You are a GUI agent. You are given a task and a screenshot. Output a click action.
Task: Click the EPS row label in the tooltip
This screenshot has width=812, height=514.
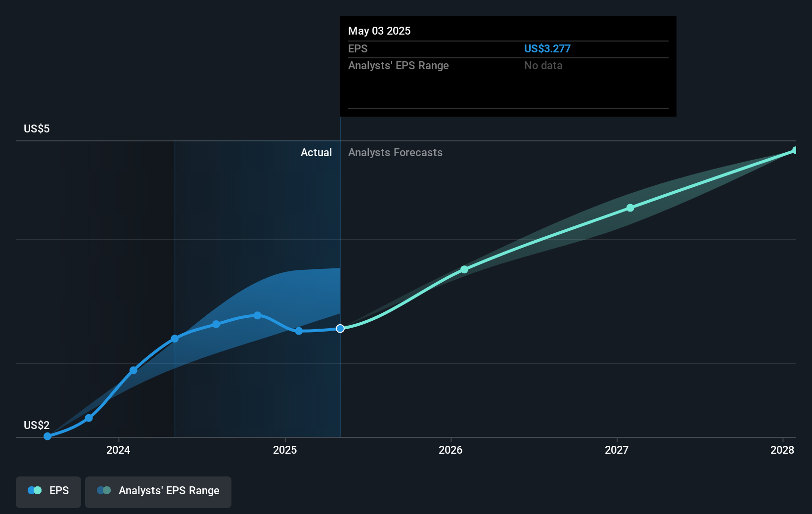point(358,49)
